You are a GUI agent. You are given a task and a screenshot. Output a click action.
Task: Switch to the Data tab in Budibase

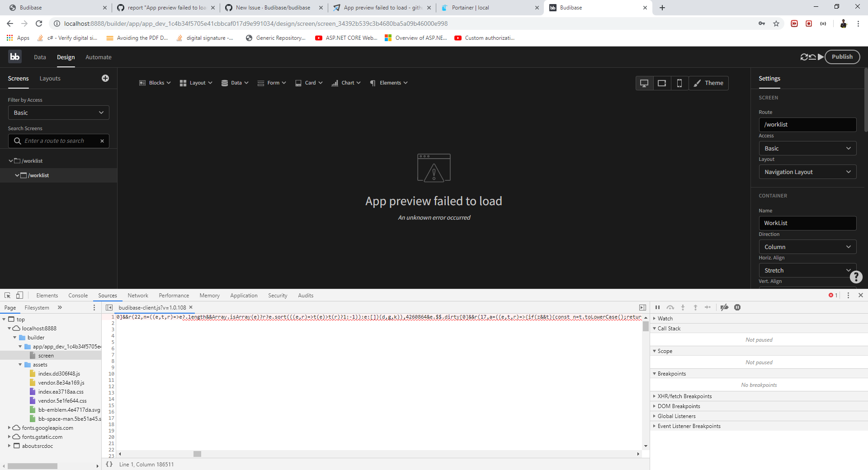pos(40,57)
